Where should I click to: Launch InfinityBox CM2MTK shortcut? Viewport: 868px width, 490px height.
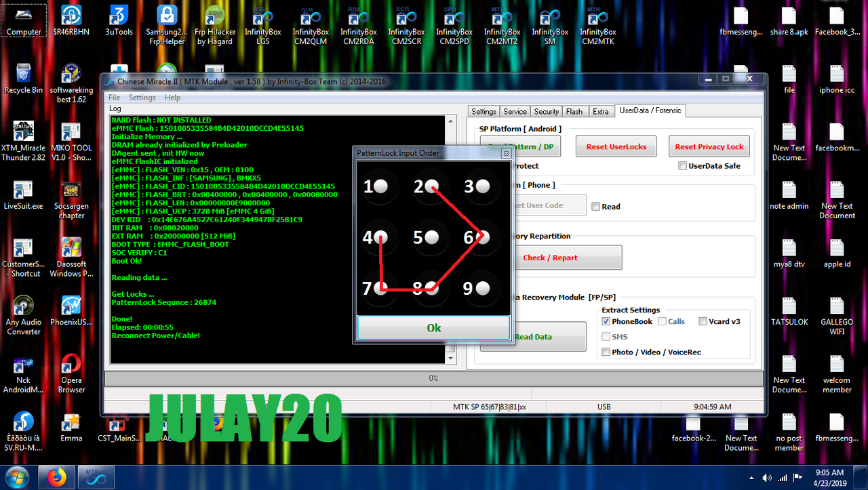[x=598, y=24]
